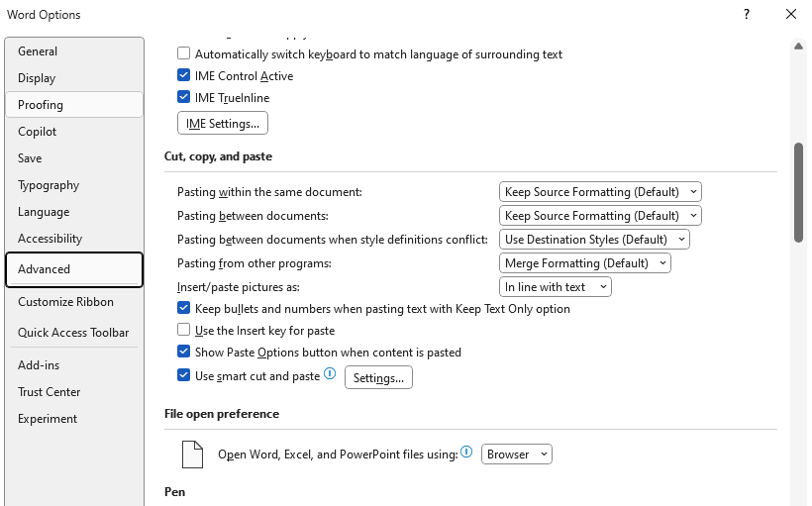Screen dimensions: 812x506
Task: Open Customize Ribbon category
Action: coord(74,302)
